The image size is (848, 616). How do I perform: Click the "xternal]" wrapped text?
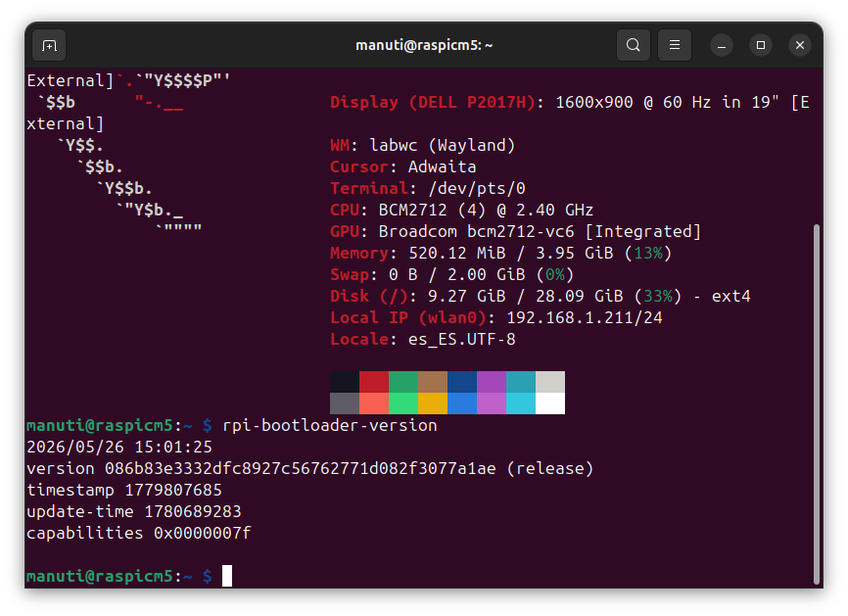point(66,123)
